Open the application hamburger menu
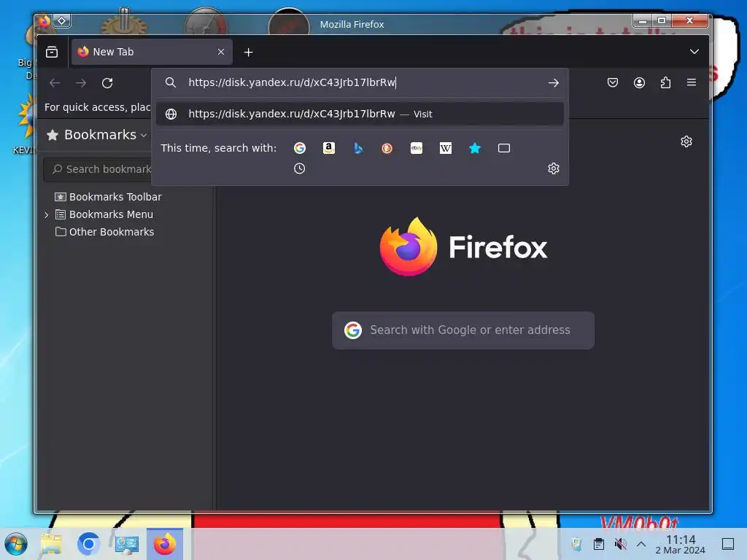Screen dimensions: 747x560 point(692,82)
